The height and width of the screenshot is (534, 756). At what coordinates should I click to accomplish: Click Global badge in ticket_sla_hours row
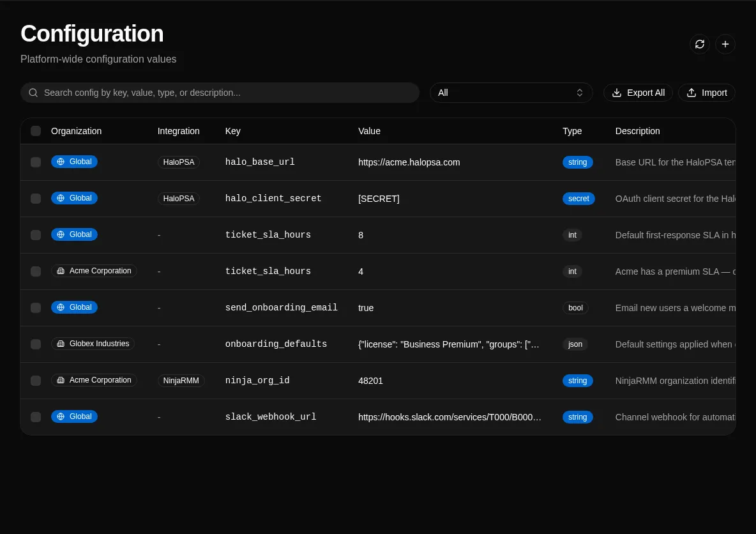pyautogui.click(x=74, y=234)
